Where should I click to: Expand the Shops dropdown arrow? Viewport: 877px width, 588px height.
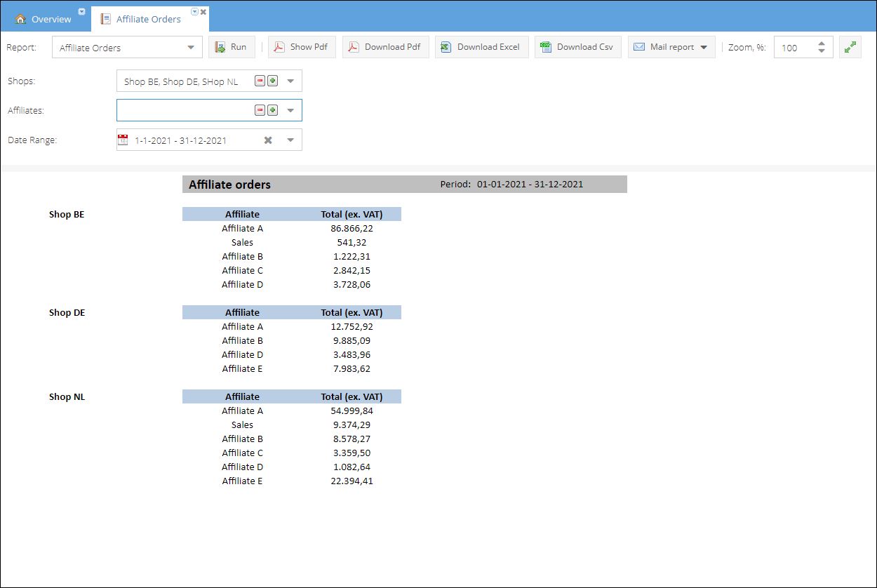coord(290,81)
